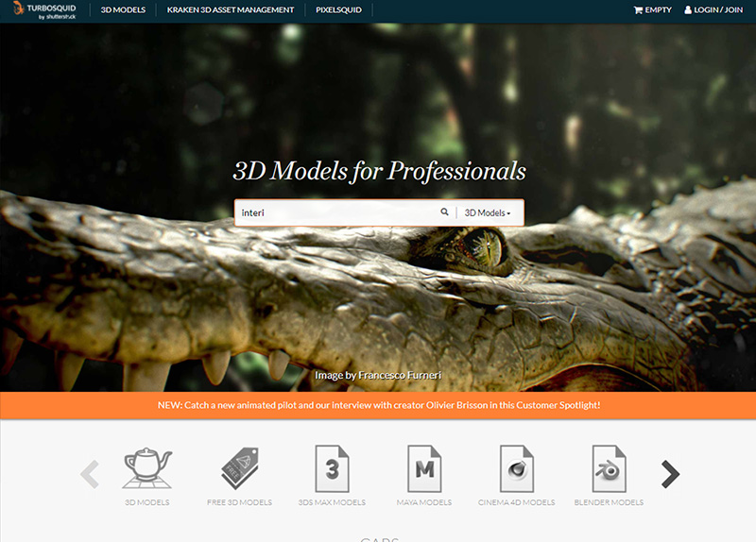Screen dimensions: 756x542
Task: Open the 3ds Max Models icon
Action: tap(332, 467)
